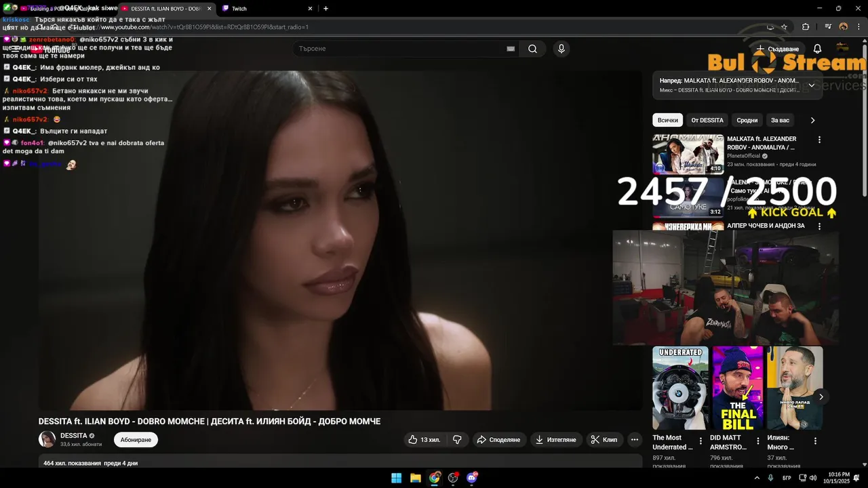The height and width of the screenshot is (488, 868).
Task: Click the magnifier search button
Action: tap(532, 49)
